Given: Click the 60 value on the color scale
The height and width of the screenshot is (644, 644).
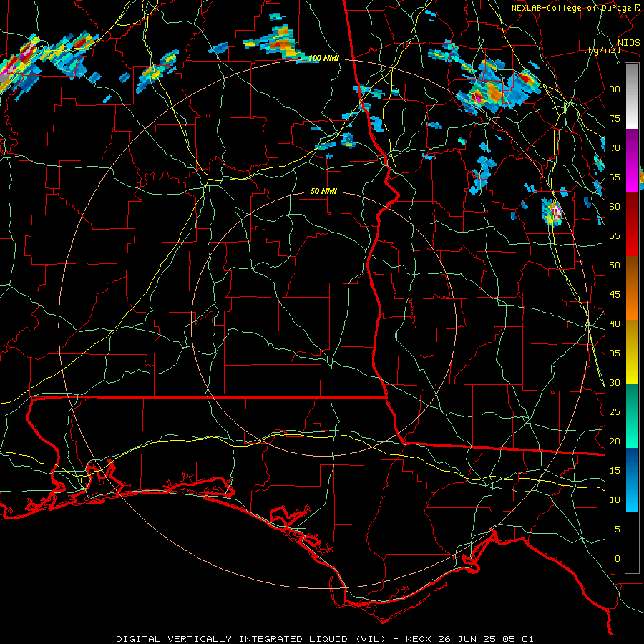Looking at the screenshot, I should [615, 207].
